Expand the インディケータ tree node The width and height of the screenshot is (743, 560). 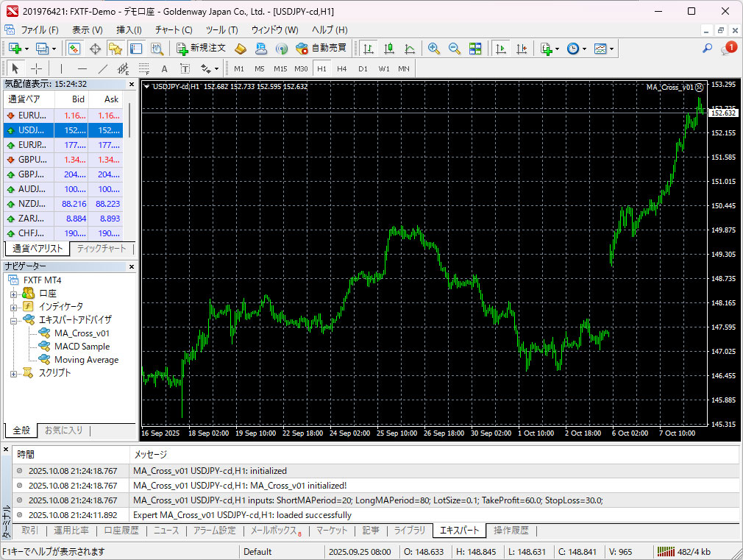coord(14,306)
